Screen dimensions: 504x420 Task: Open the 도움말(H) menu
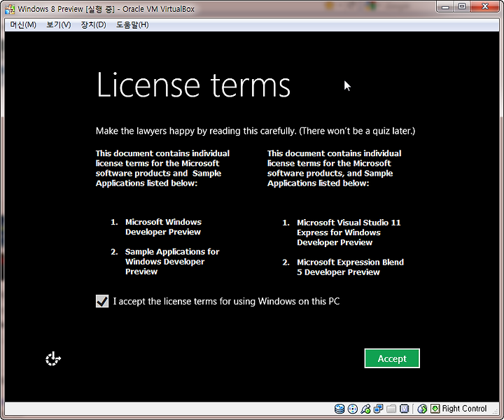click(132, 24)
